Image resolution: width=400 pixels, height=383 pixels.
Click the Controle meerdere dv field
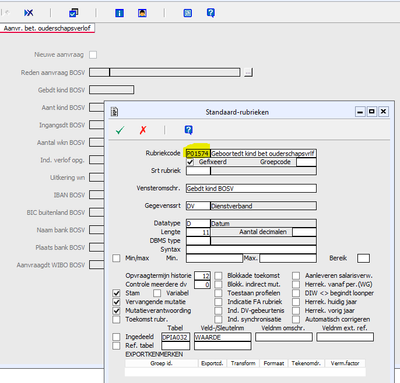click(202, 284)
